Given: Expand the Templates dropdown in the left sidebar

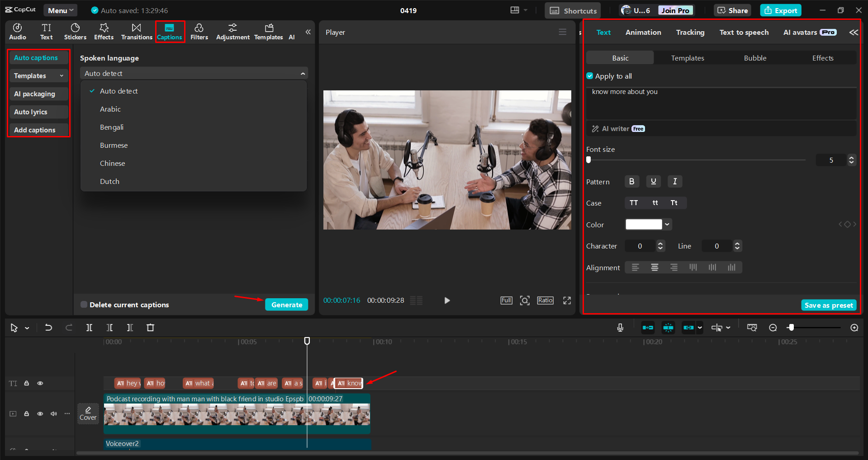Looking at the screenshot, I should 62,75.
